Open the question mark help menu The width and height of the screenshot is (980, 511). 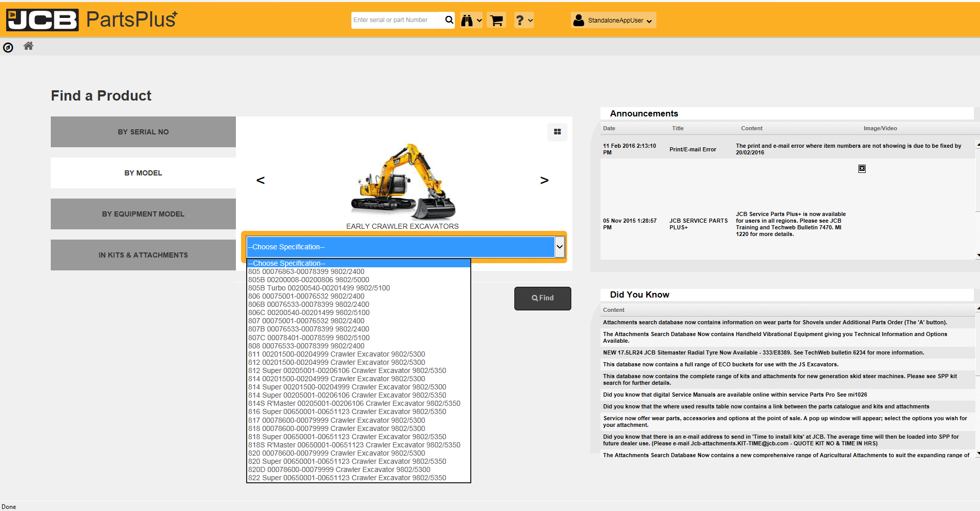(x=524, y=21)
